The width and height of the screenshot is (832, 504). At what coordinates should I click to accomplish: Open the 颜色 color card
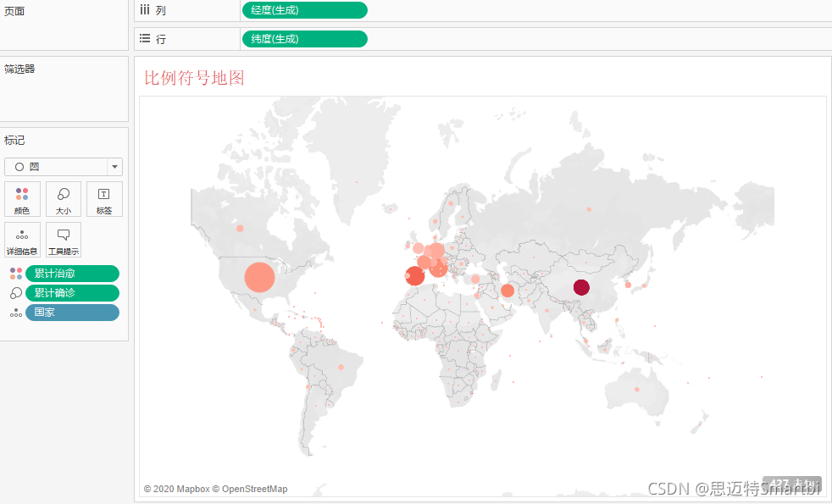point(22,199)
